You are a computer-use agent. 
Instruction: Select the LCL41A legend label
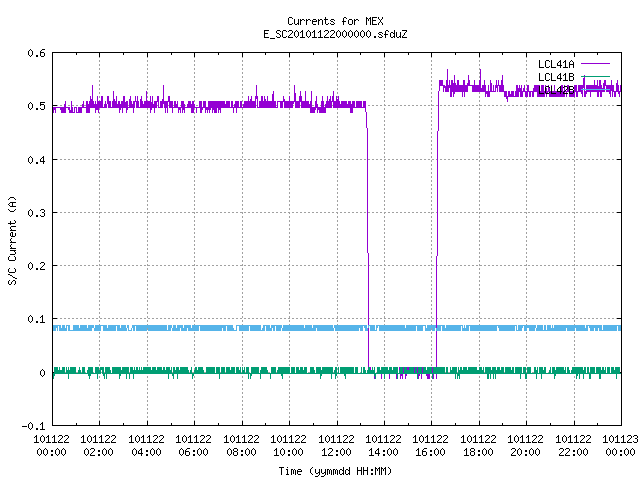click(x=556, y=64)
